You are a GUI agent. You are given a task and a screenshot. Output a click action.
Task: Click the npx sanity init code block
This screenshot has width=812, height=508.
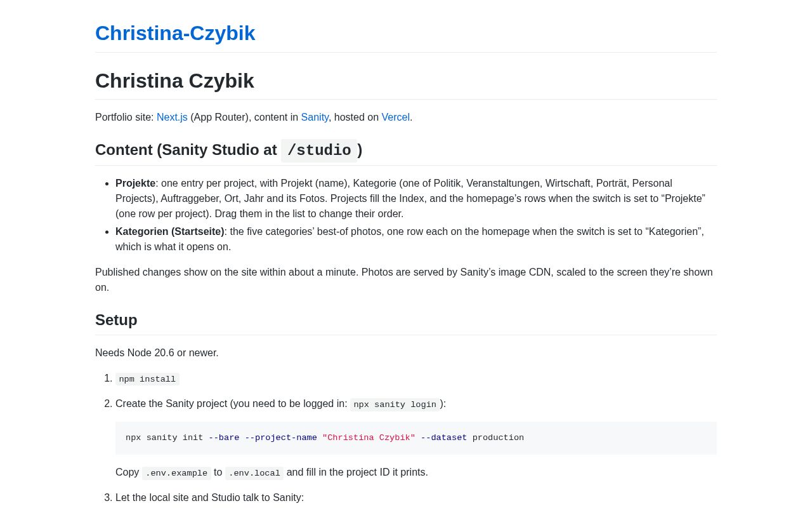point(416,438)
